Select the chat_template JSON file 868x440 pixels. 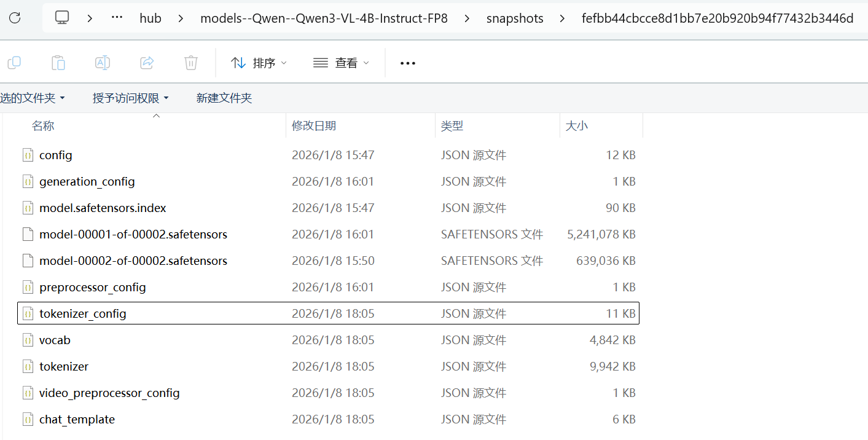329,419
